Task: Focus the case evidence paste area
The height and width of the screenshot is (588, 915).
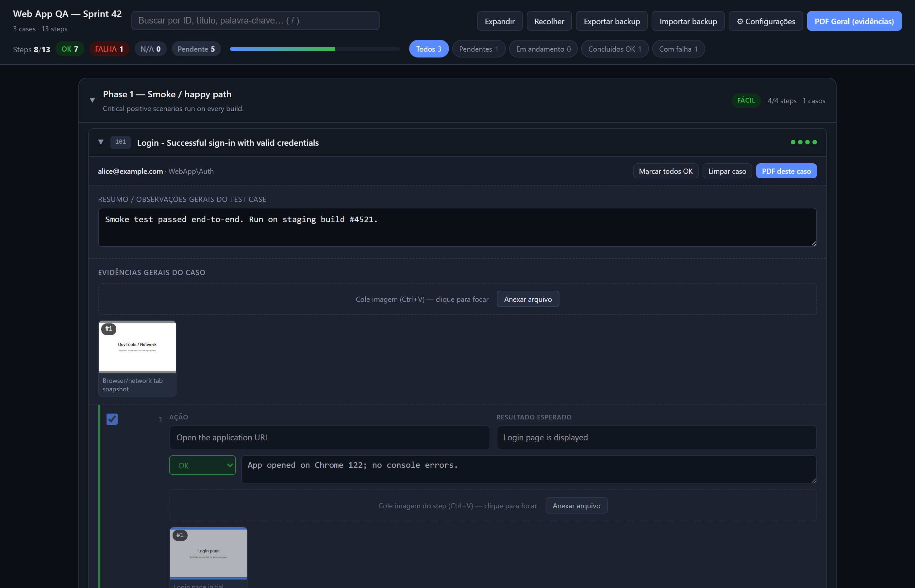Action: (x=457, y=299)
